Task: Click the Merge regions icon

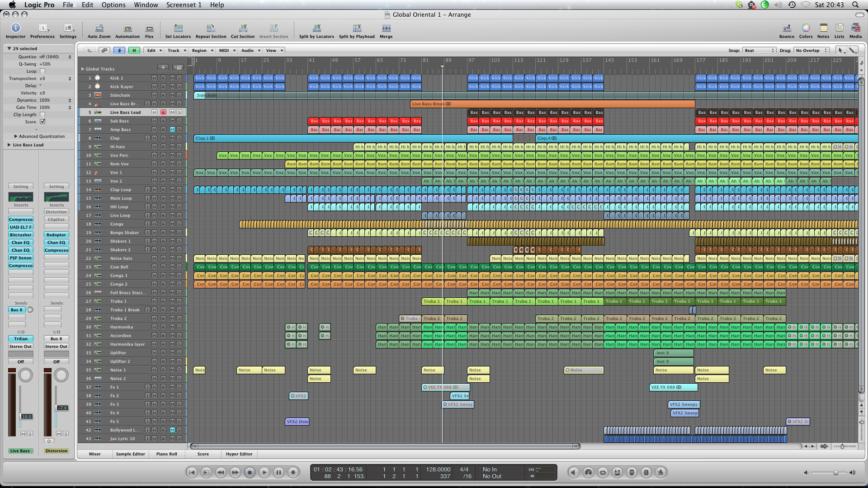Action: pyautogui.click(x=386, y=28)
